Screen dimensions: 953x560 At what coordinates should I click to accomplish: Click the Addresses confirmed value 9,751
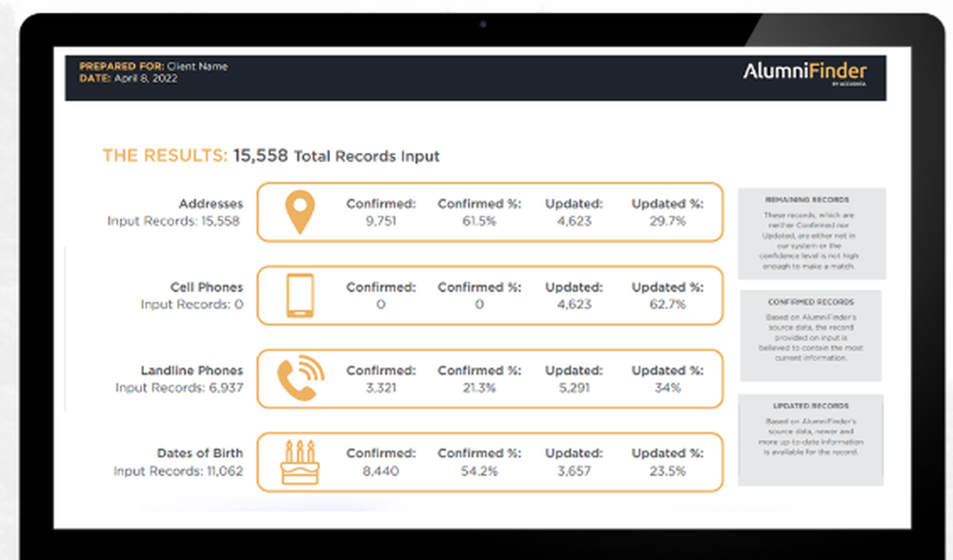point(381,221)
